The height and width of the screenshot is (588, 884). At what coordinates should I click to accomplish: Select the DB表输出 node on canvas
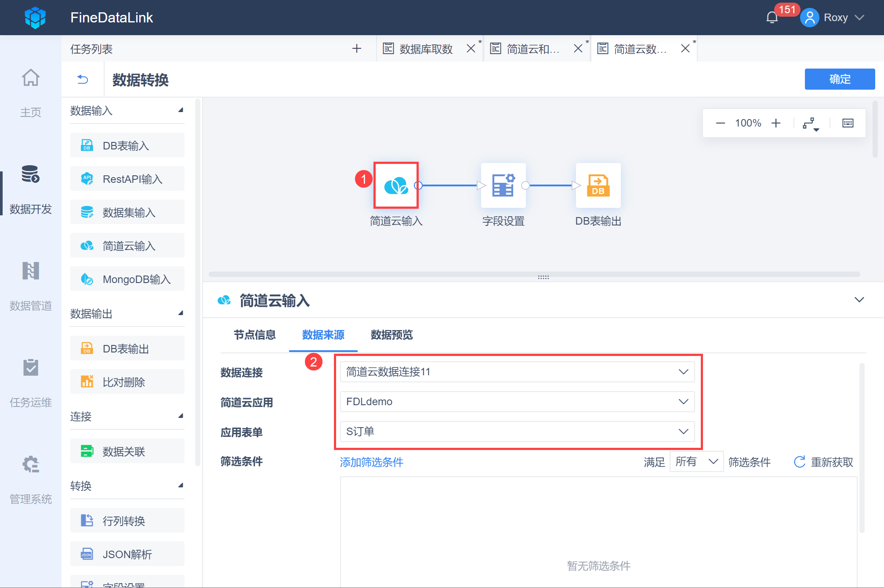598,185
